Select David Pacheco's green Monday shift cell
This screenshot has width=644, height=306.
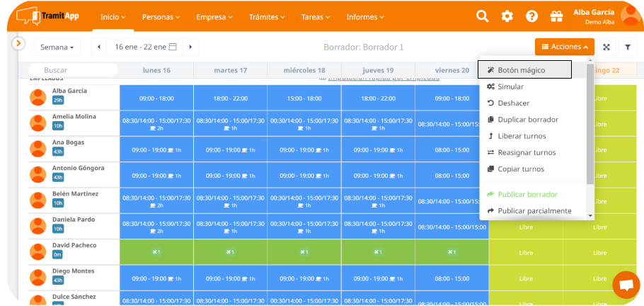coord(156,252)
